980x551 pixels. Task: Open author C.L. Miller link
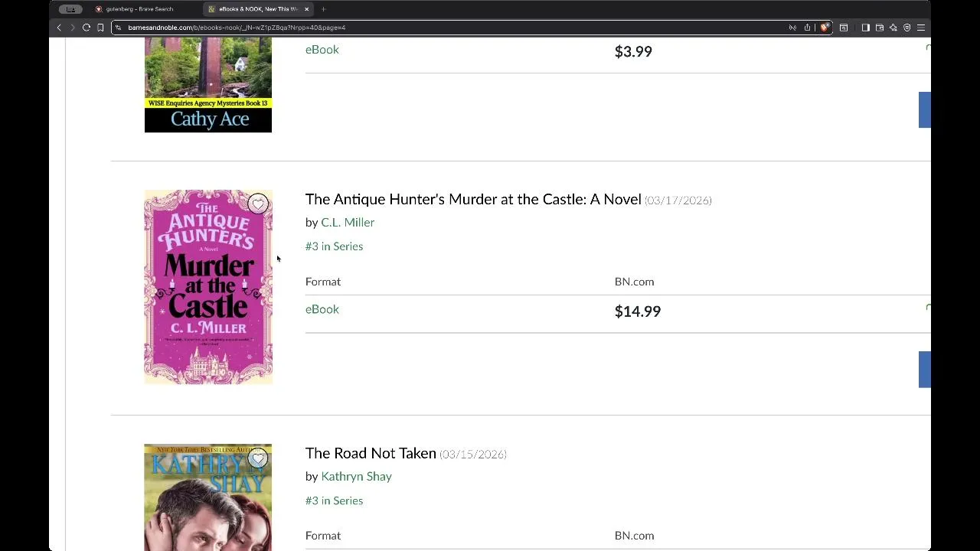[348, 223]
